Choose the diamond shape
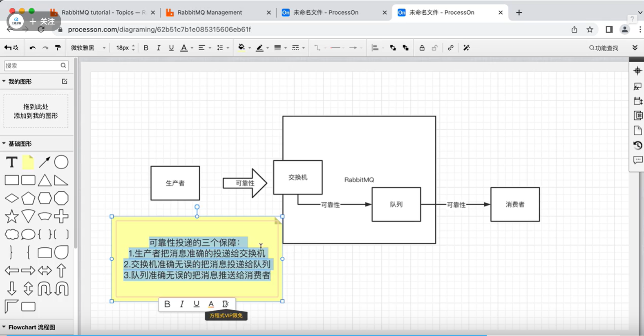Image resolution: width=644 pixels, height=336 pixels. 12,198
